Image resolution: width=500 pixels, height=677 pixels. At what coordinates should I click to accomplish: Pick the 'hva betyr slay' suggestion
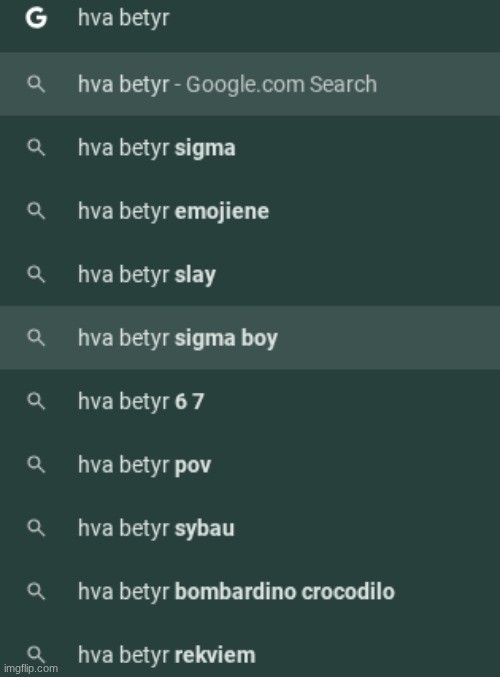[250, 274]
